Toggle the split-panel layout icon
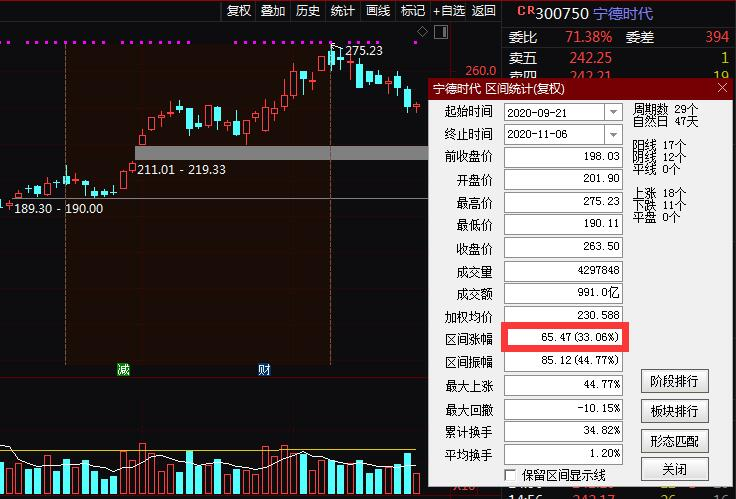The height and width of the screenshot is (499, 736). point(441,32)
